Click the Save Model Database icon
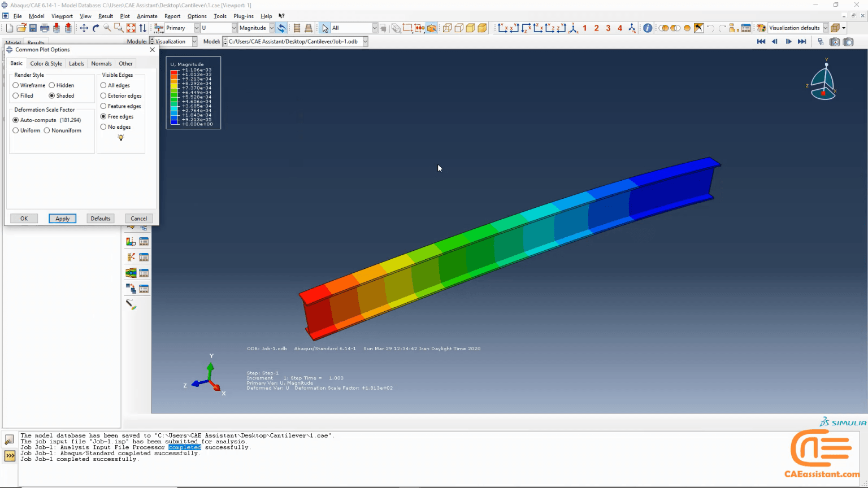Viewport: 868px width, 488px height. coord(33,28)
